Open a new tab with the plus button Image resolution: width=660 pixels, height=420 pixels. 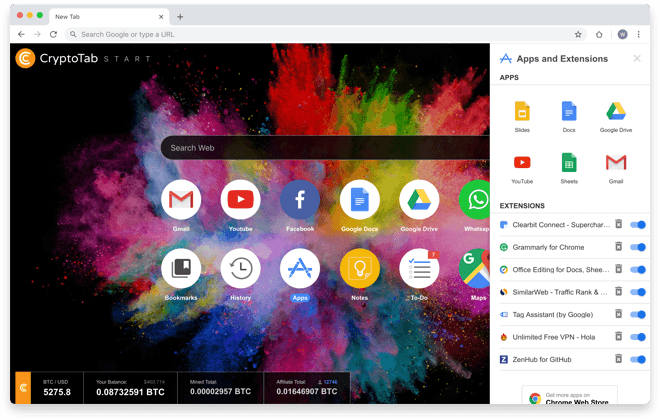(180, 16)
